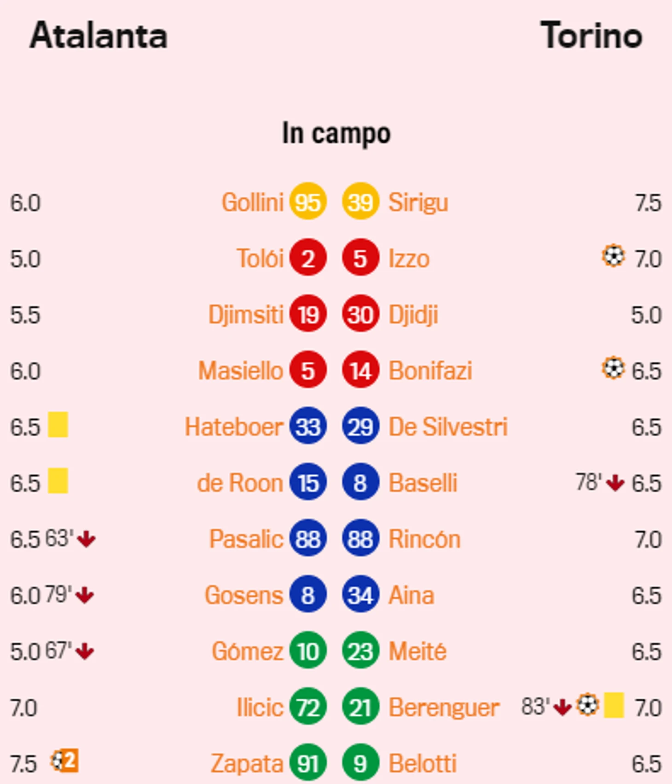
Task: Click the In campo section header
Action: [336, 134]
